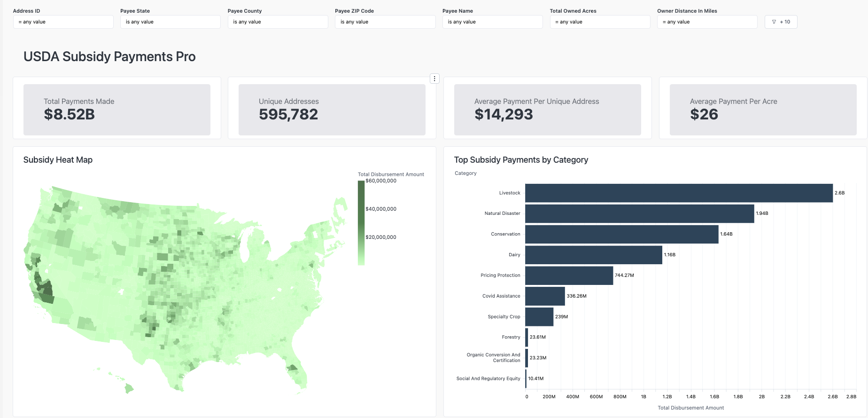Open the Payee State filter field
Viewport: 868px width, 418px height.
[170, 22]
